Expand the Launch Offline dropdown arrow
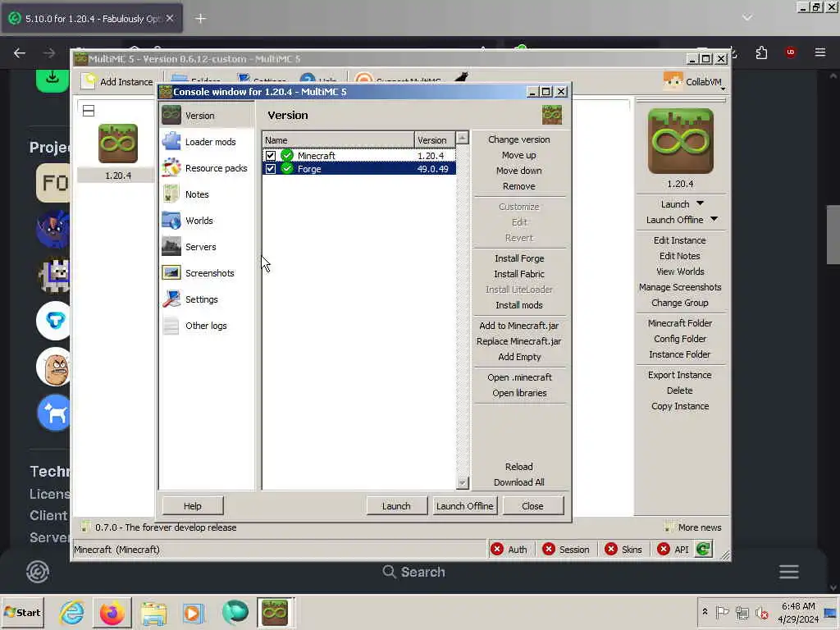The image size is (840, 630). coord(714,219)
